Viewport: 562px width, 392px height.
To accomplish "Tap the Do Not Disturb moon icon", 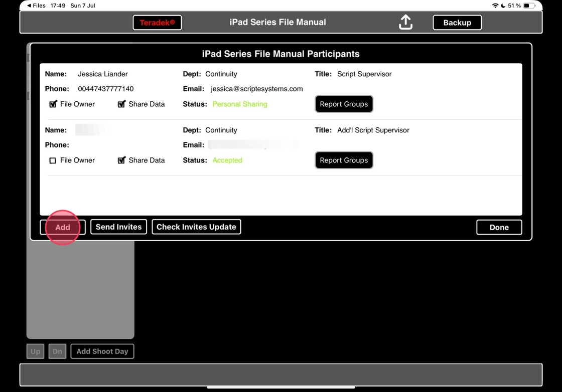I will [503, 6].
